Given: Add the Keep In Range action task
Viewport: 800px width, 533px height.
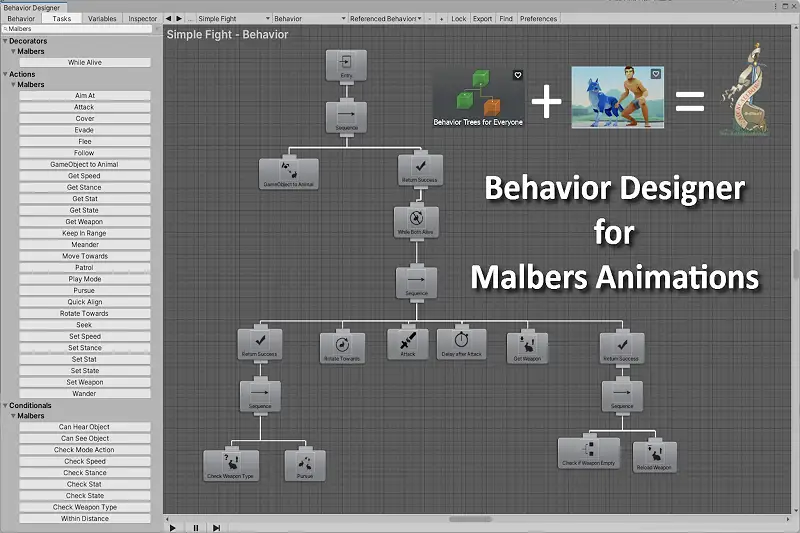Looking at the screenshot, I should (85, 234).
